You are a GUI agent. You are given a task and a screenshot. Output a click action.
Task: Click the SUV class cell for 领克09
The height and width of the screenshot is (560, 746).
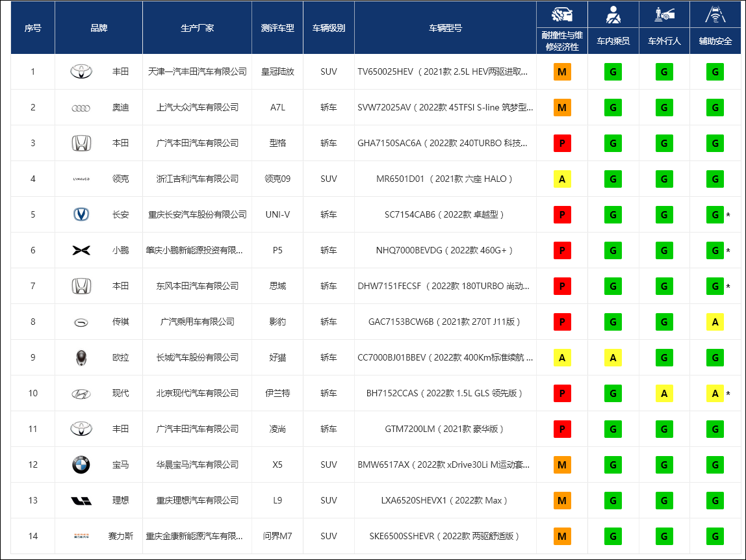[329, 179]
